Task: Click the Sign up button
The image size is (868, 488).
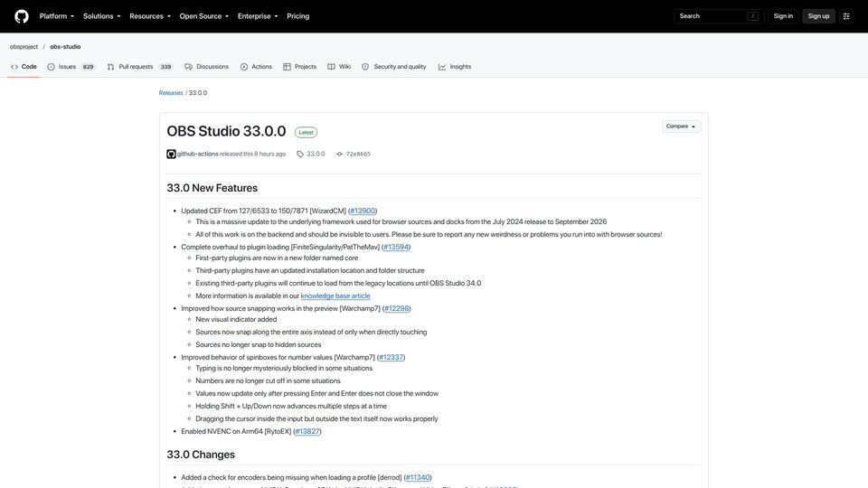Action: 818,16
